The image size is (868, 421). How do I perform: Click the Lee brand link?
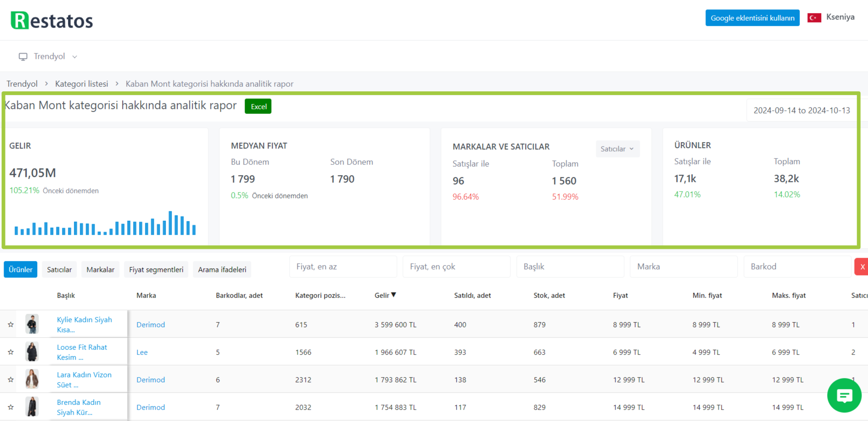click(142, 352)
